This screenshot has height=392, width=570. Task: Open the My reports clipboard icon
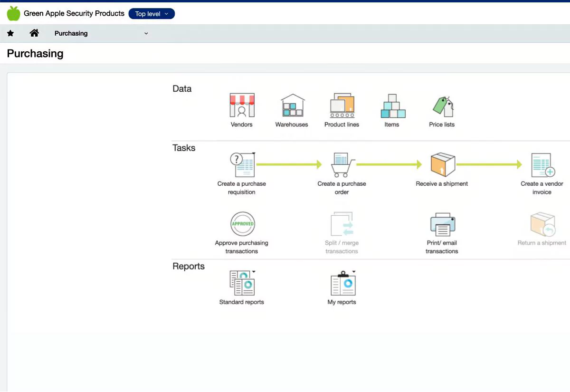(x=342, y=284)
